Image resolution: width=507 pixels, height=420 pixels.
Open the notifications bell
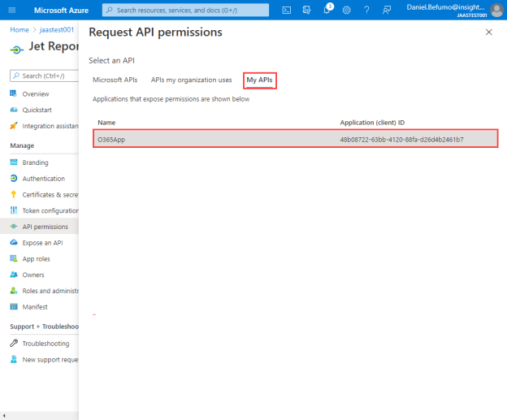click(327, 10)
